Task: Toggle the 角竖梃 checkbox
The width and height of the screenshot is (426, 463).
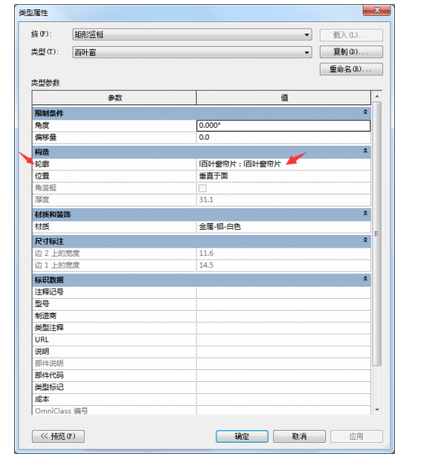Action: pyautogui.click(x=202, y=188)
